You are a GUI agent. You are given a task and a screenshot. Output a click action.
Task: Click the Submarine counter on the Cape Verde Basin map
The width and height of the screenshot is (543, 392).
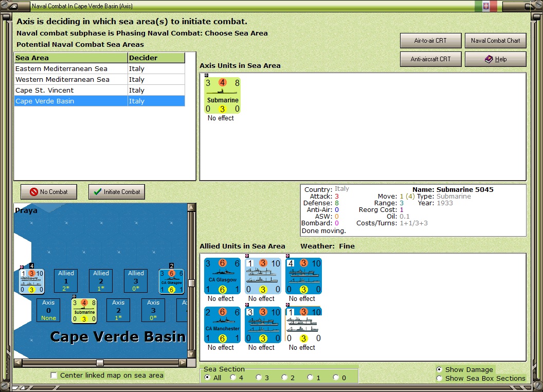tap(84, 311)
